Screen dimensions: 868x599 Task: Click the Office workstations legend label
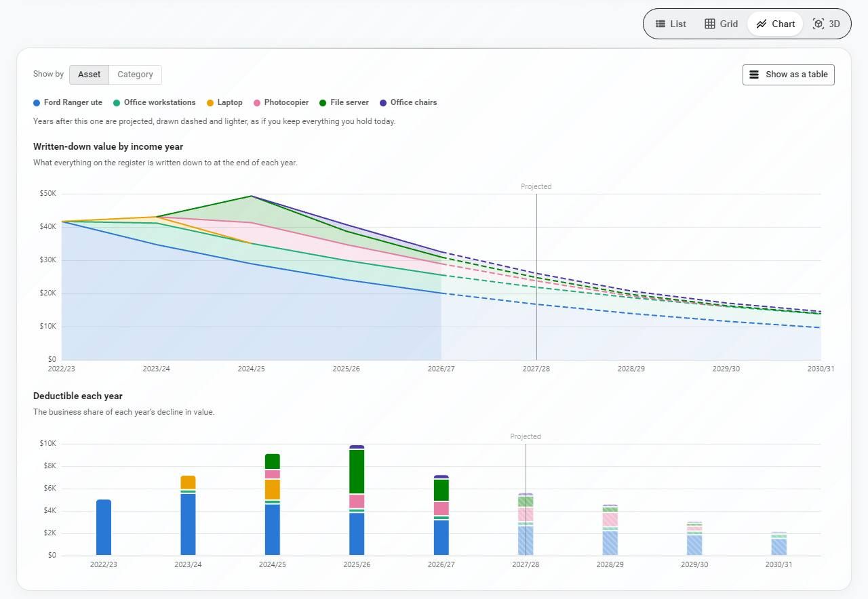160,102
